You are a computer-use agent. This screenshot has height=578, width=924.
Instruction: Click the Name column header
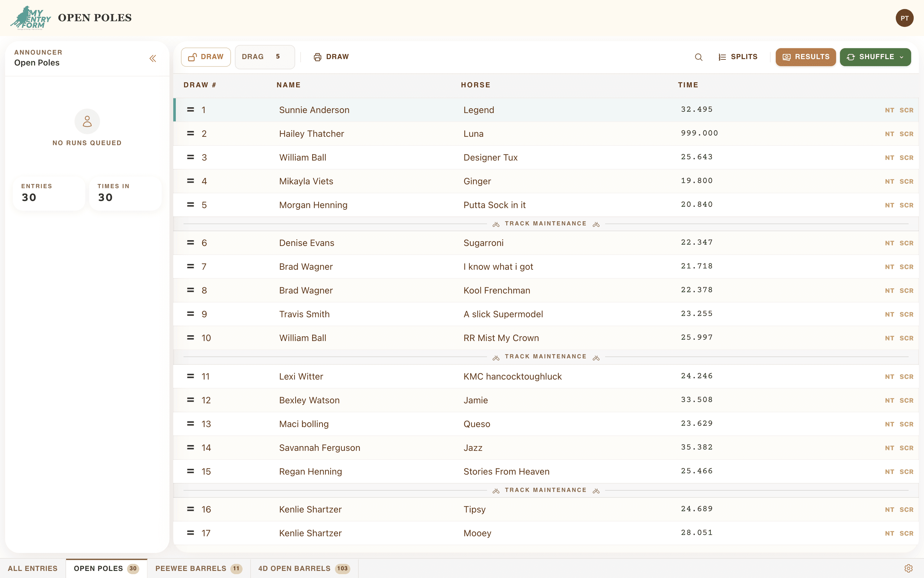tap(288, 85)
